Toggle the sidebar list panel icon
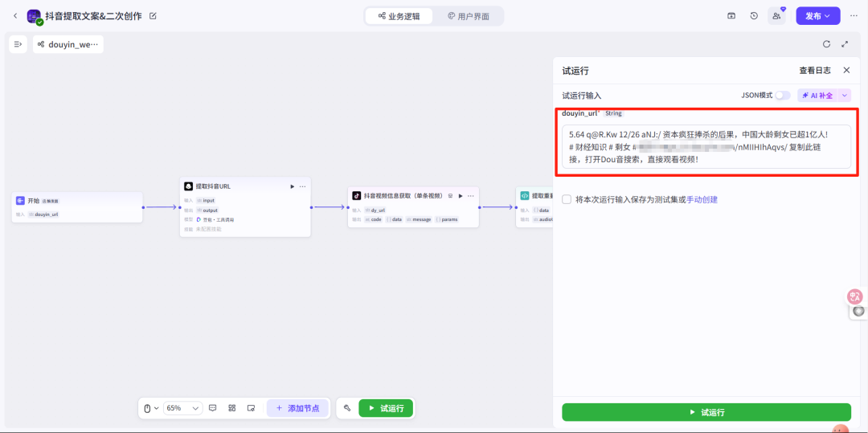 (18, 44)
